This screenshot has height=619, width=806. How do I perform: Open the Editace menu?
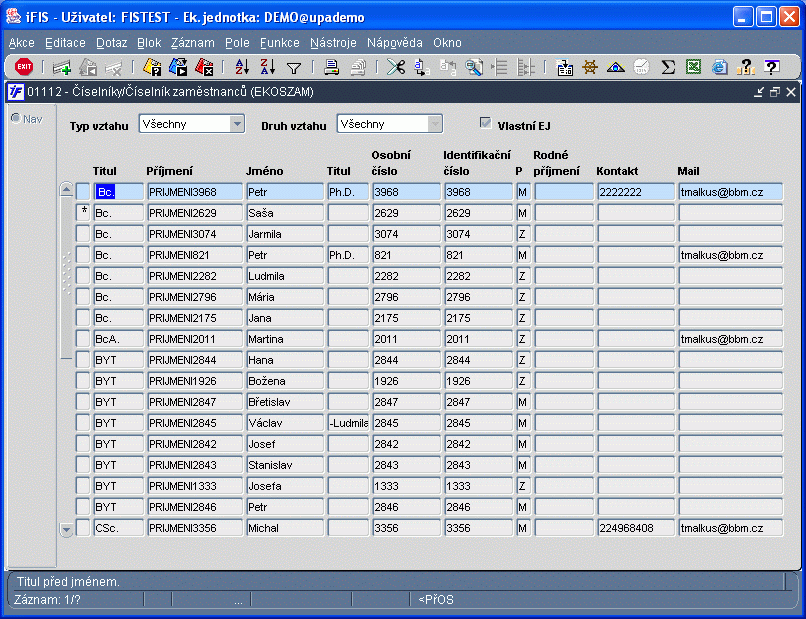(x=65, y=43)
